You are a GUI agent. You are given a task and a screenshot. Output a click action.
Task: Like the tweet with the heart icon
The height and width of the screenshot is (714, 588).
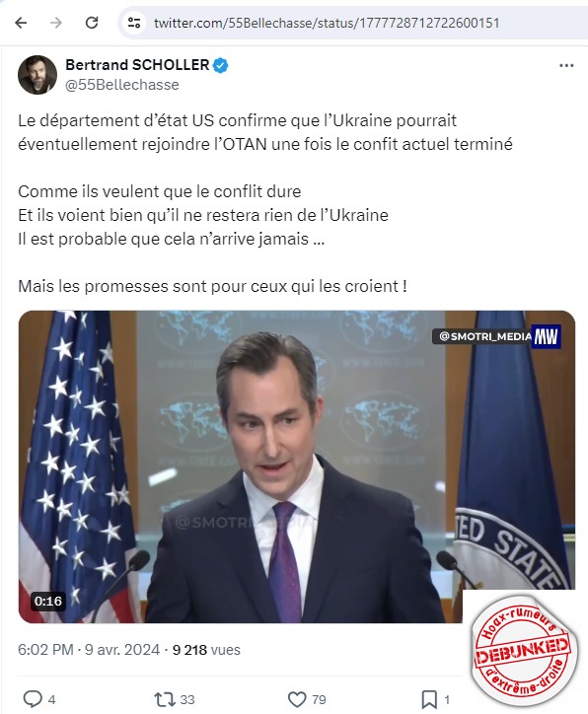pos(297,699)
